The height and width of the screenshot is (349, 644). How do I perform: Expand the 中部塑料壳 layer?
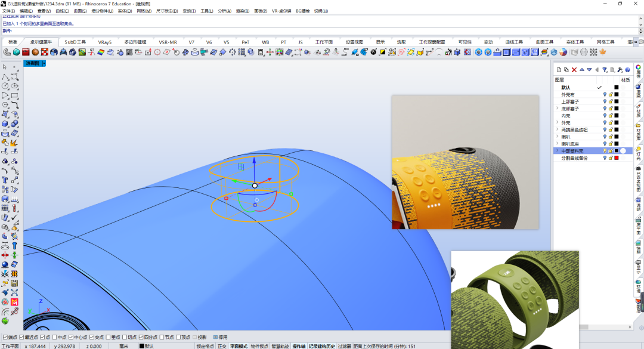tap(558, 151)
